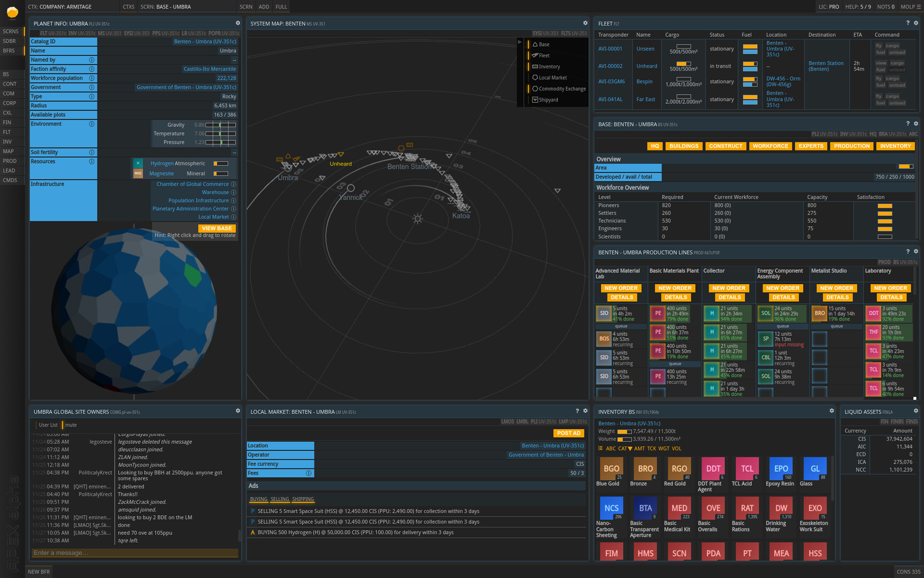
Task: Click POST AD in the Local Market panel
Action: tap(568, 433)
